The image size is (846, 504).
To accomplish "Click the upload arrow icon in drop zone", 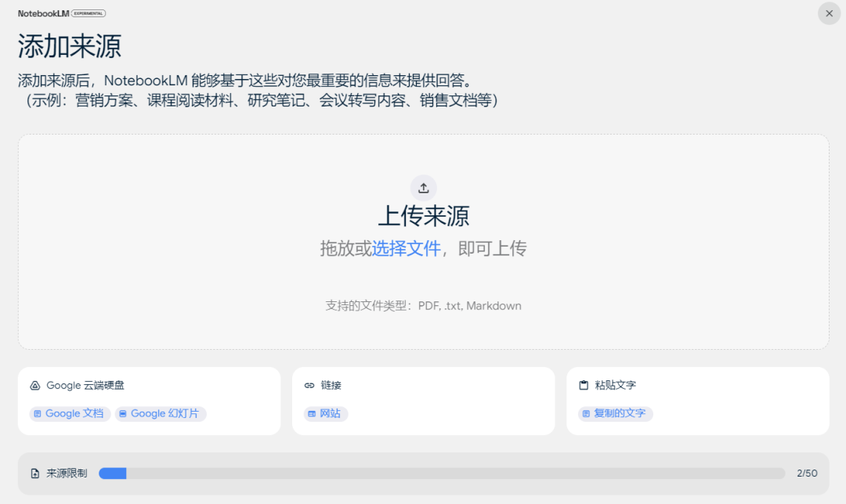I will click(423, 188).
